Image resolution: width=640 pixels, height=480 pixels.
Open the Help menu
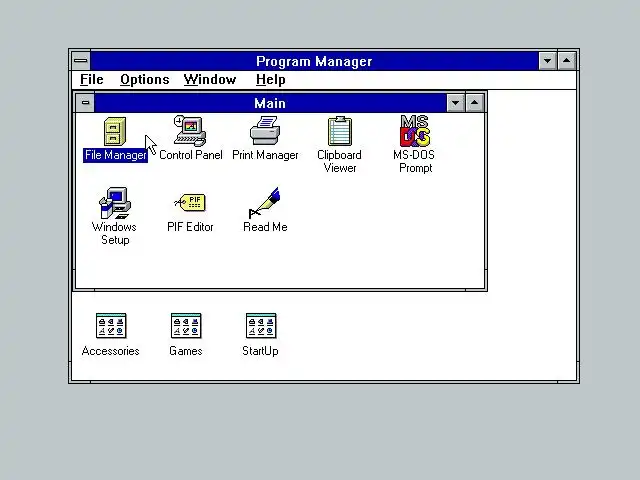point(270,80)
